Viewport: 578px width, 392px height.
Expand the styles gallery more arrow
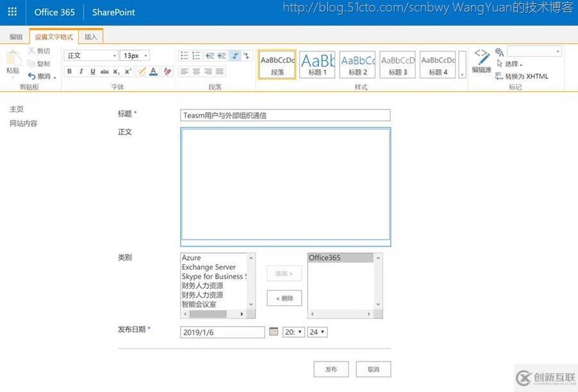(462, 65)
